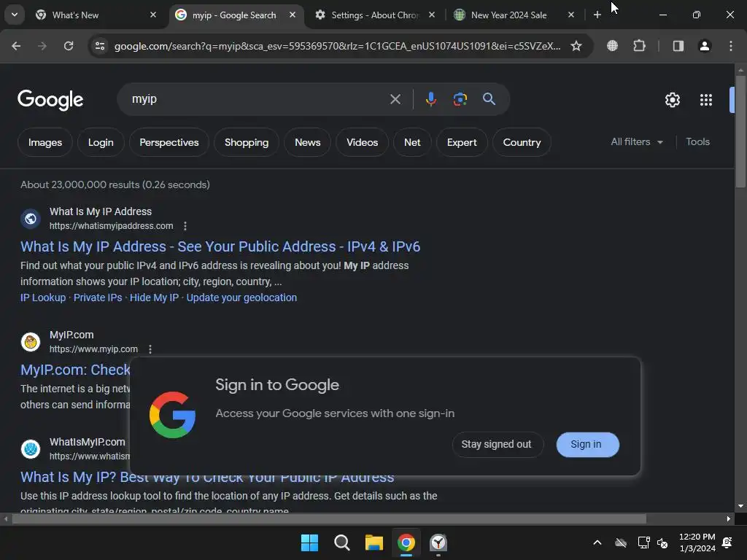Viewport: 747px width, 560px height.
Task: Go forward to next page
Action: [42, 46]
